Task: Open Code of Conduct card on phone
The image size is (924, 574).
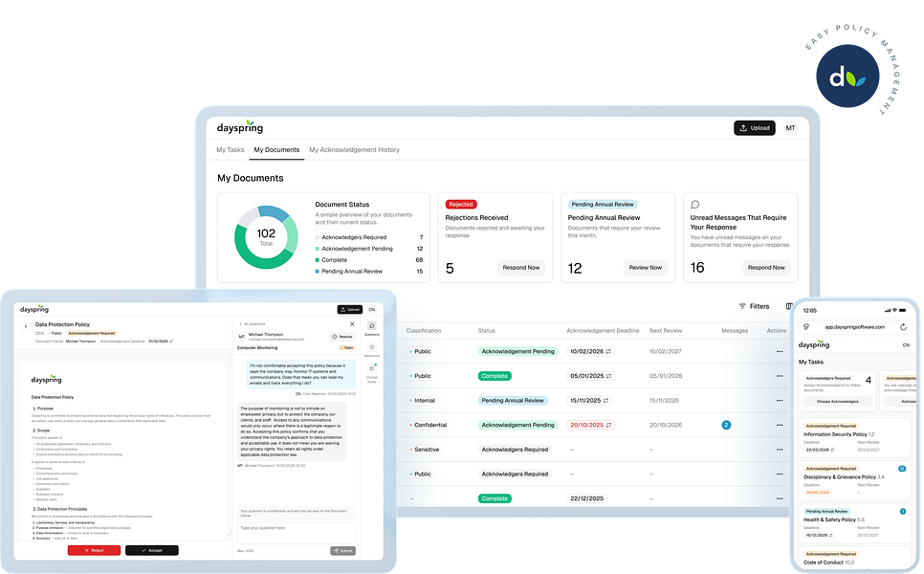Action: coord(854,559)
